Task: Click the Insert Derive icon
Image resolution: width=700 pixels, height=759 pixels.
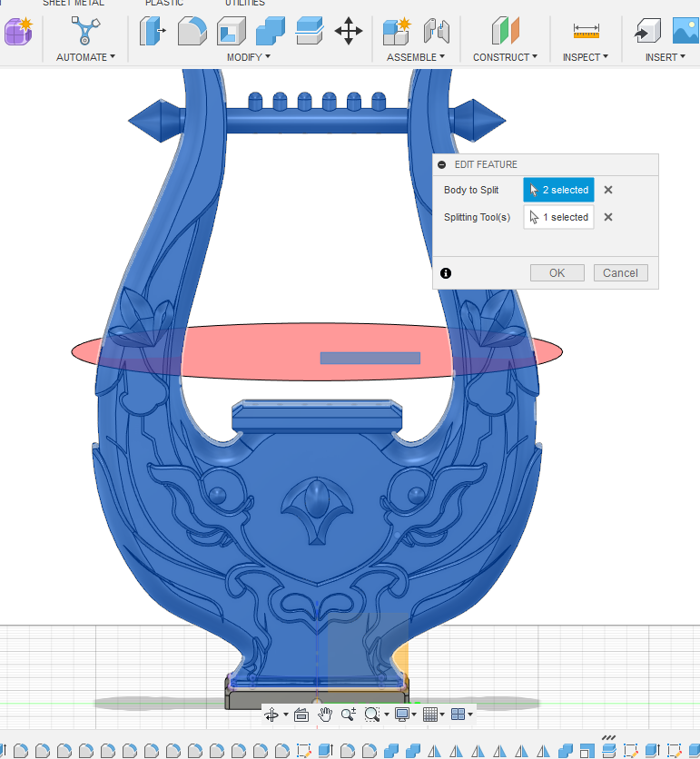Action: pos(647,31)
